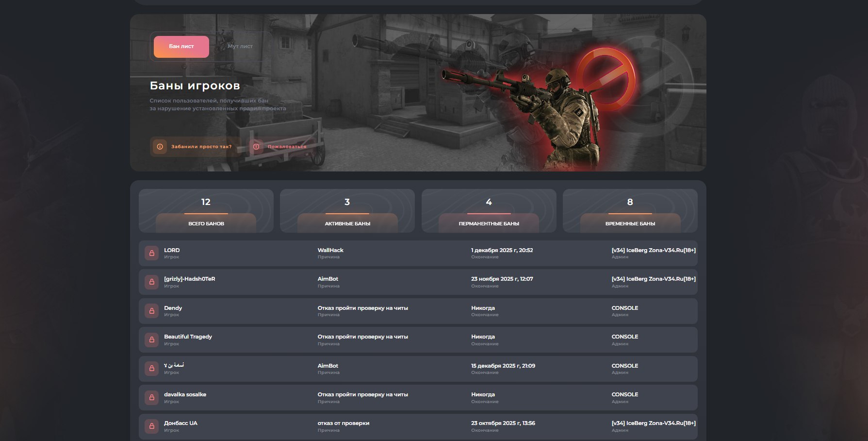
Task: Open the Забанили просто так? link
Action: 201,147
